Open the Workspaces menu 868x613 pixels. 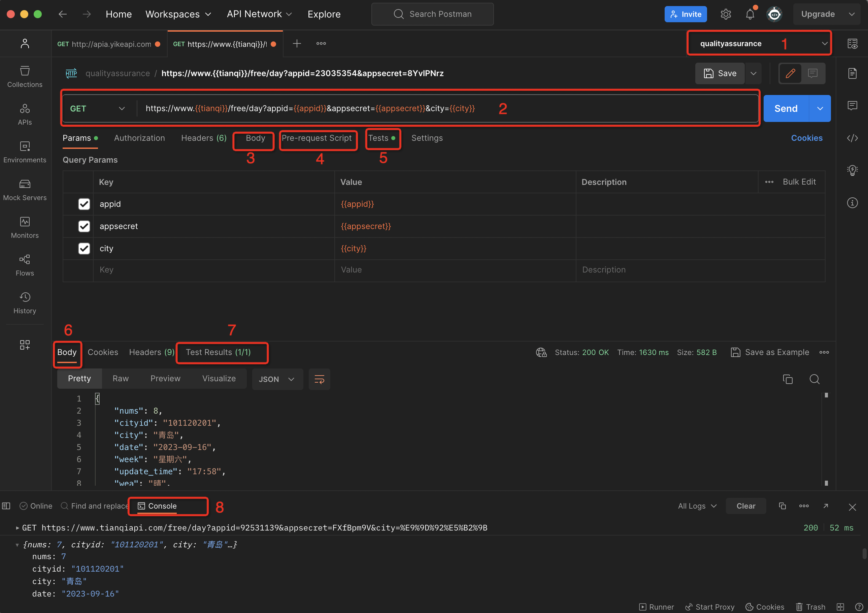(x=178, y=14)
